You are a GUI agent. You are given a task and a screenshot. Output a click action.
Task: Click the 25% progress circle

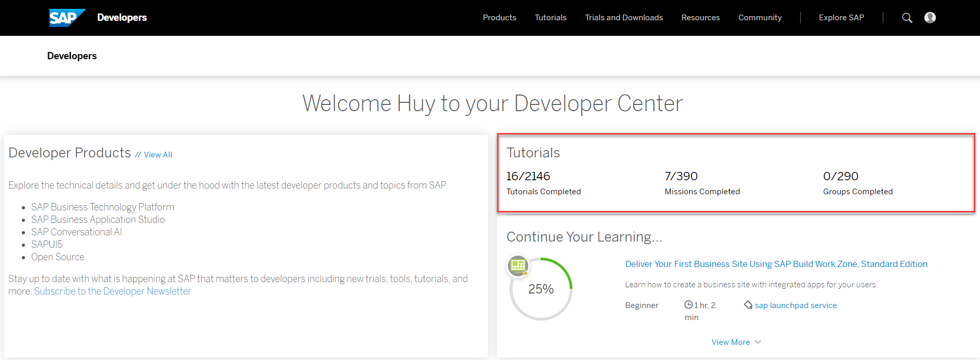(x=541, y=289)
